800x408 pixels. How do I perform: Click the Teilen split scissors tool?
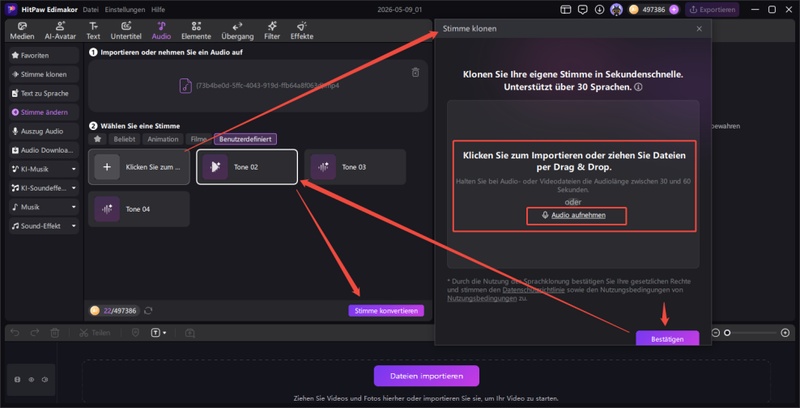click(94, 333)
